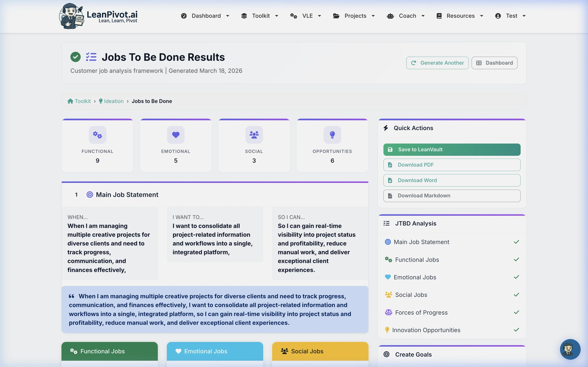
Task: Click the Generate Another button
Action: (437, 63)
